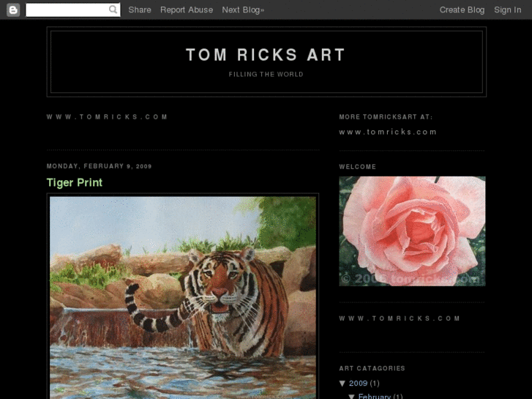Go to Next Blog
This screenshot has width=532, height=399.
pyautogui.click(x=243, y=10)
